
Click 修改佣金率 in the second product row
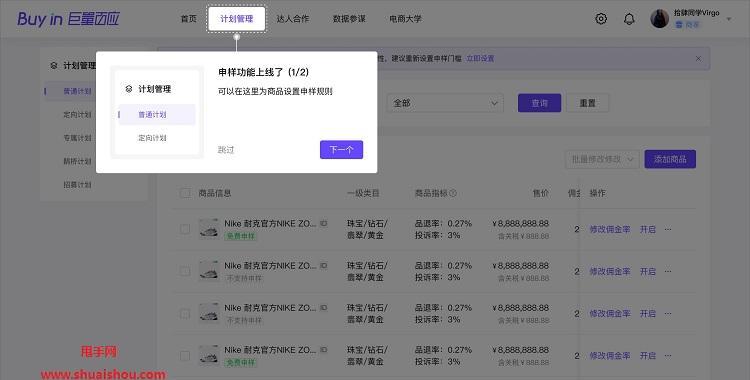(x=610, y=271)
